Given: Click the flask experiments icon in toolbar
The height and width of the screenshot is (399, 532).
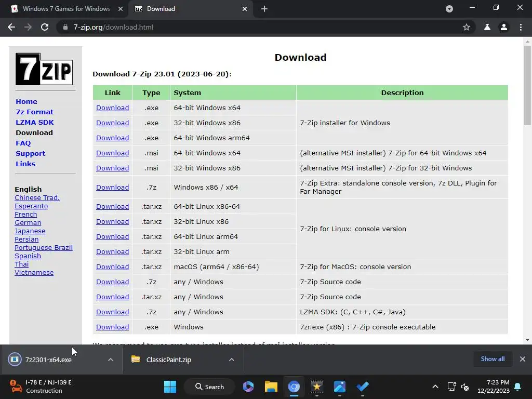Looking at the screenshot, I should 487,27.
